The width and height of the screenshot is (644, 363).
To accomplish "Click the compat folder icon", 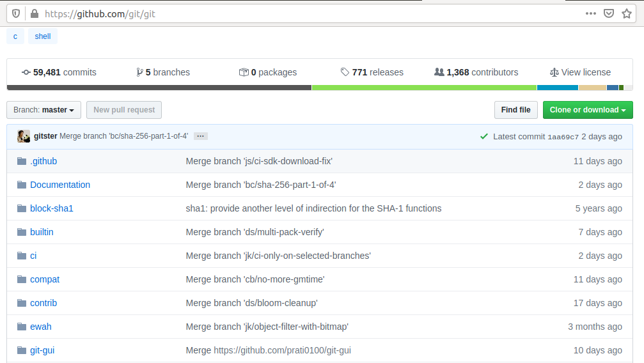I will pyautogui.click(x=22, y=279).
